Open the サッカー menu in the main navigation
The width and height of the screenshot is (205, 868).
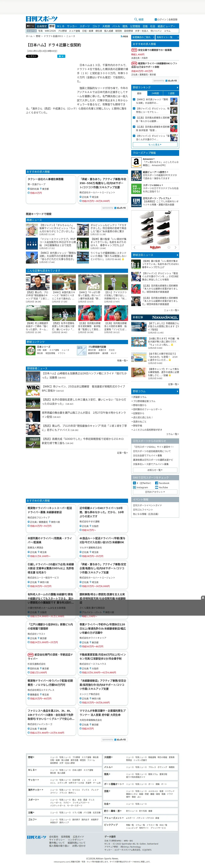point(72,26)
